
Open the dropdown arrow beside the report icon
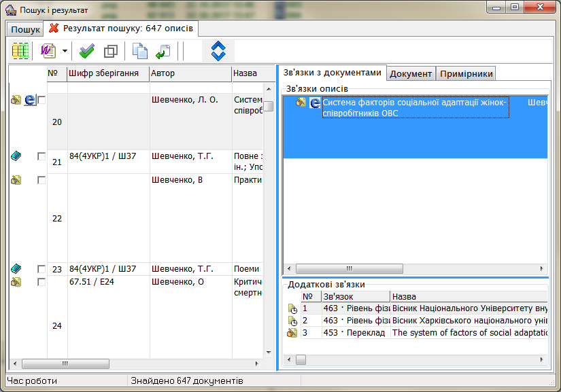[x=65, y=51]
